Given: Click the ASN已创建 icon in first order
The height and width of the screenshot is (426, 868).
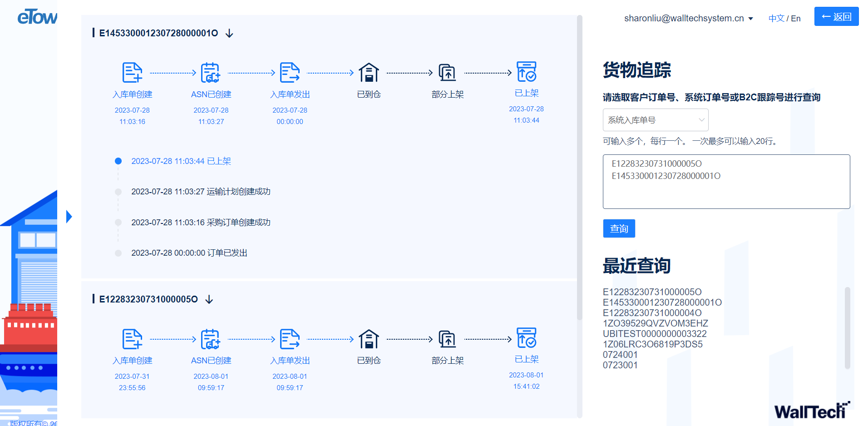Looking at the screenshot, I should click(211, 73).
